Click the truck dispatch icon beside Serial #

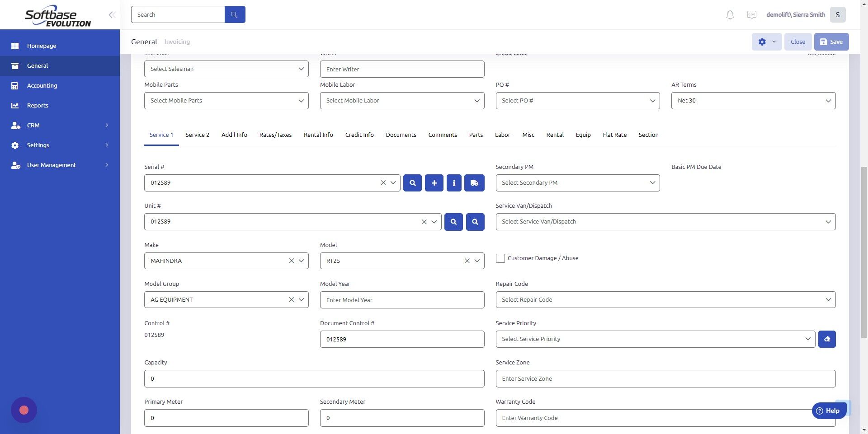474,183
